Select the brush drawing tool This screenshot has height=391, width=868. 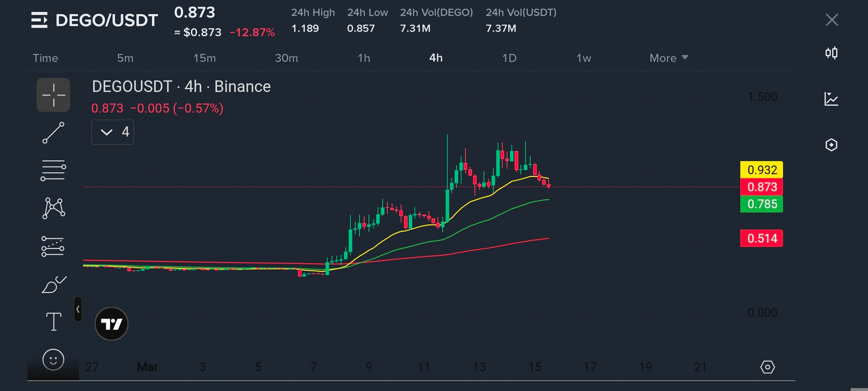point(53,285)
